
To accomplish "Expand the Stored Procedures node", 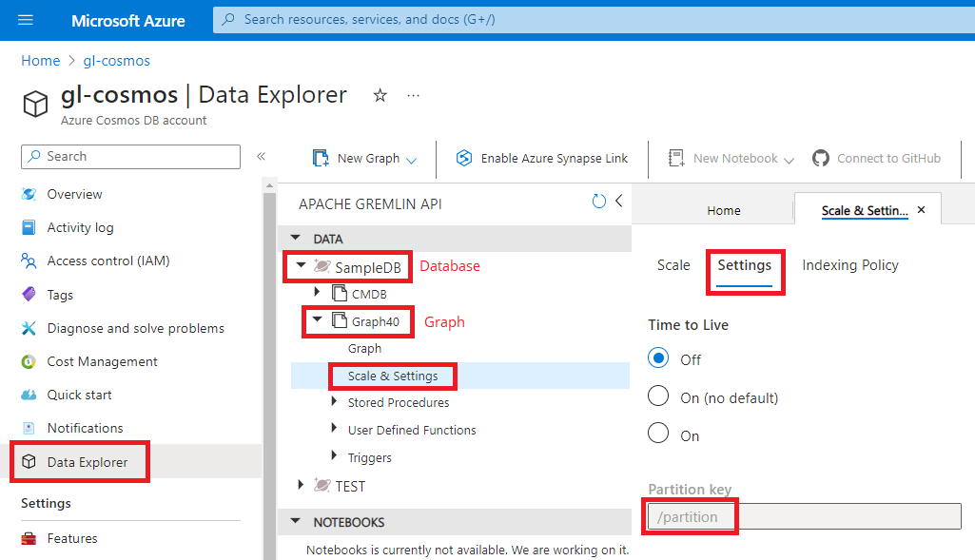I will tap(334, 402).
